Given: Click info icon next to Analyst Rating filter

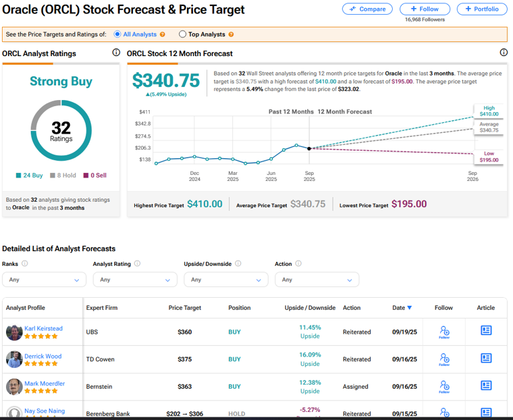Looking at the screenshot, I should [138, 264].
